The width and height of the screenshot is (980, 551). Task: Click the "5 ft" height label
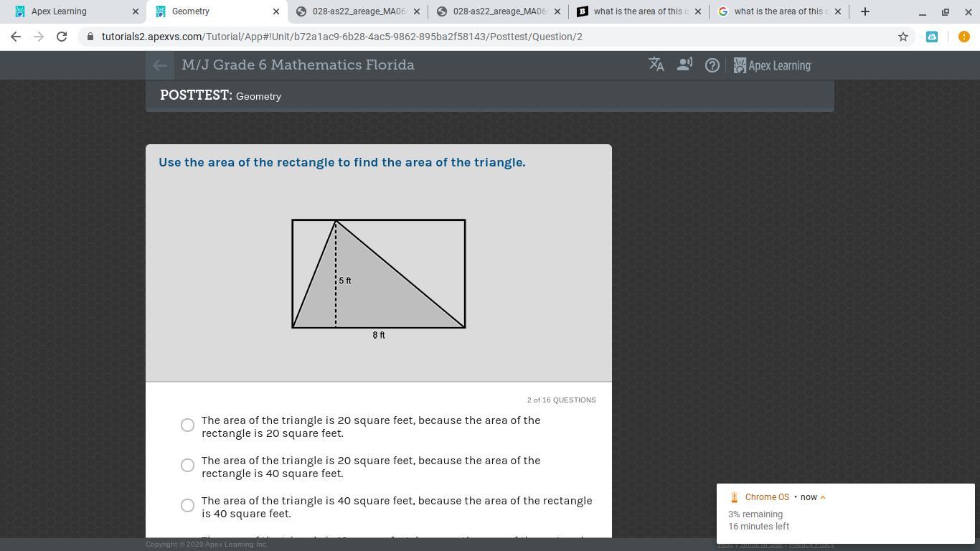(x=345, y=281)
